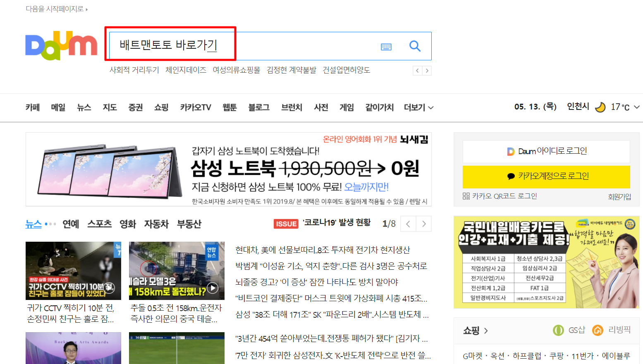Screen dimensions: 643x364
Task: Click suggested keyword 여성의류쇼핑몰
Action: [237, 70]
